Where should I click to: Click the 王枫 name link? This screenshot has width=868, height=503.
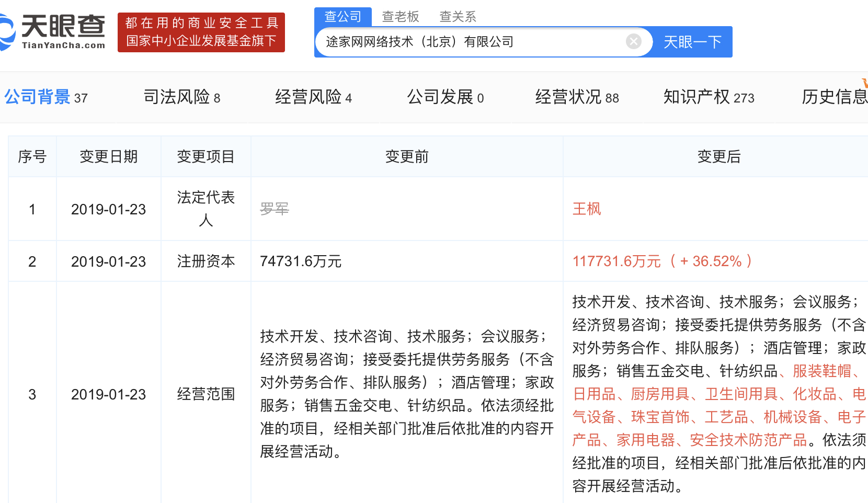point(587,209)
